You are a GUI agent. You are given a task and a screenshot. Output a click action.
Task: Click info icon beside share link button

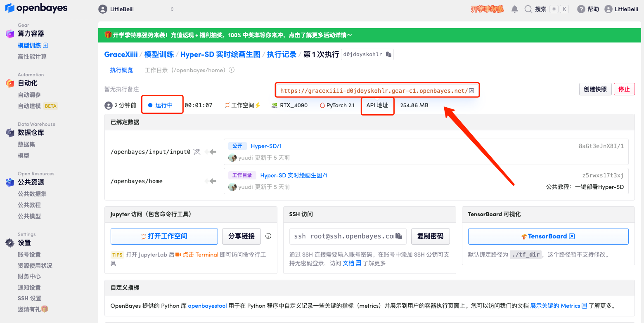268,236
